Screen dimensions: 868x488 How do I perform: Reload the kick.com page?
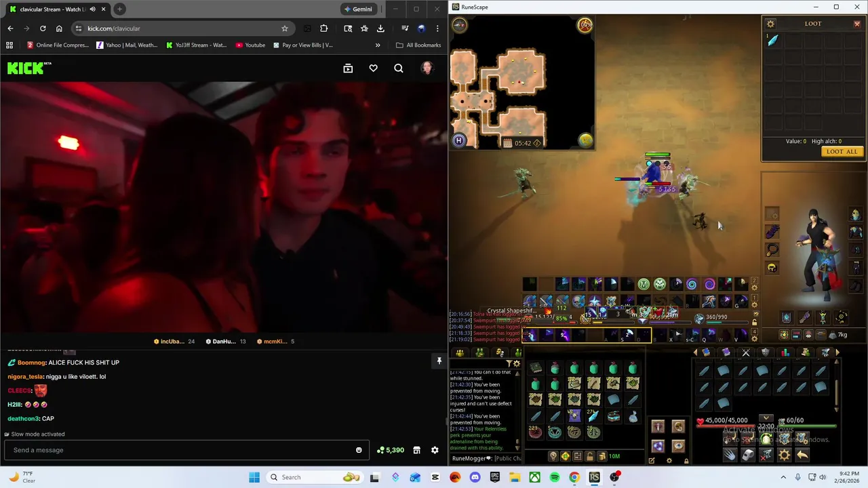click(43, 28)
